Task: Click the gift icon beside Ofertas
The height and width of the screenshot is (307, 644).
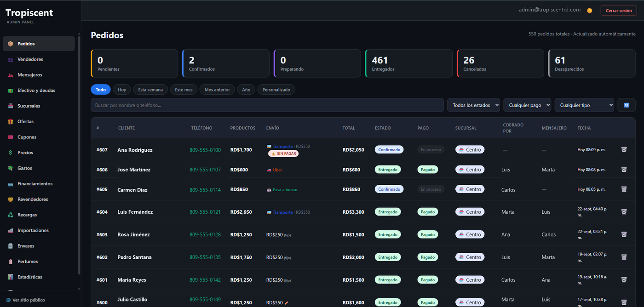Action: tap(11, 121)
